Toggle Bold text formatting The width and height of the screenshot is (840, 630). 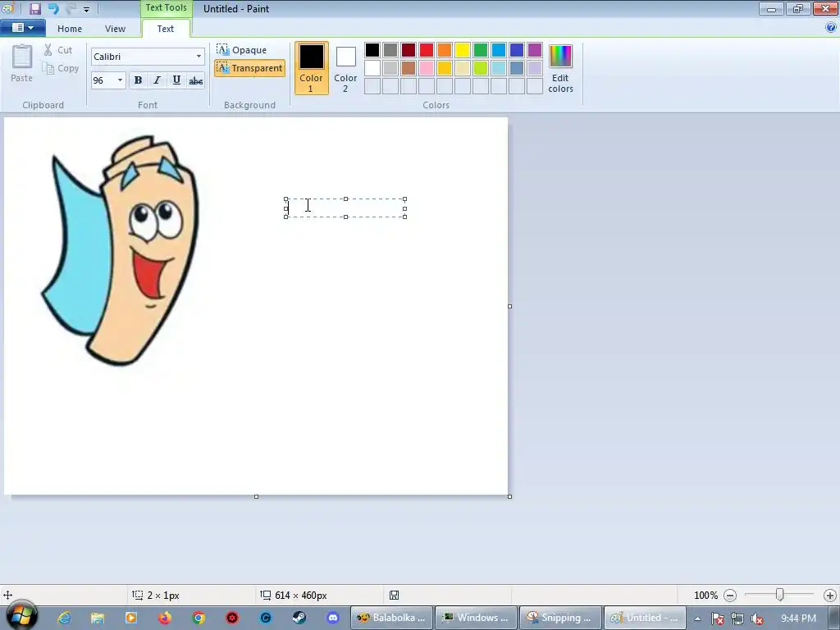[138, 80]
